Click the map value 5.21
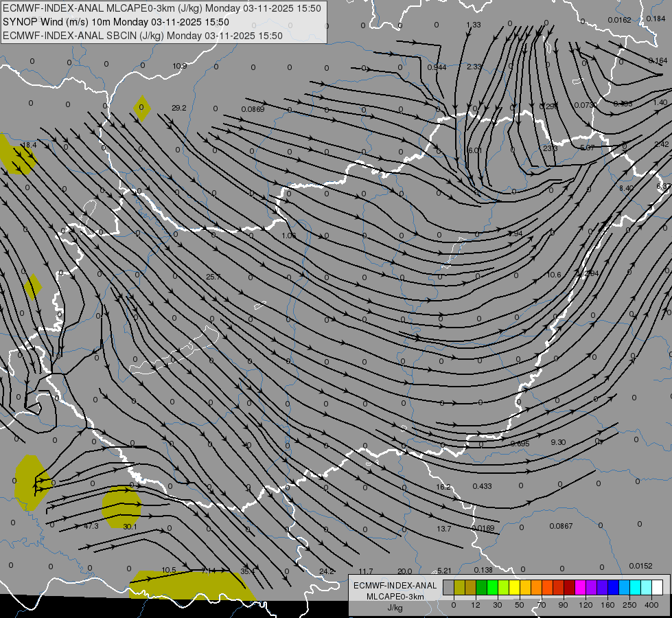Image resolution: width=672 pixels, height=618 pixels. 444,571
